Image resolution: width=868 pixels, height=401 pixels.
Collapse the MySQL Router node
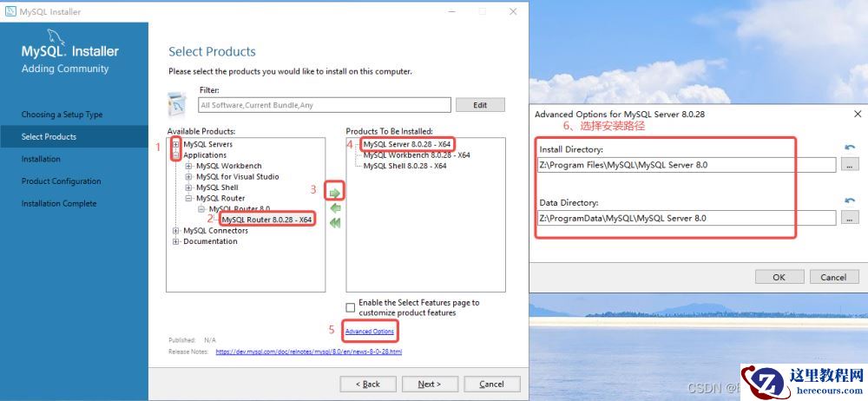tap(188, 198)
